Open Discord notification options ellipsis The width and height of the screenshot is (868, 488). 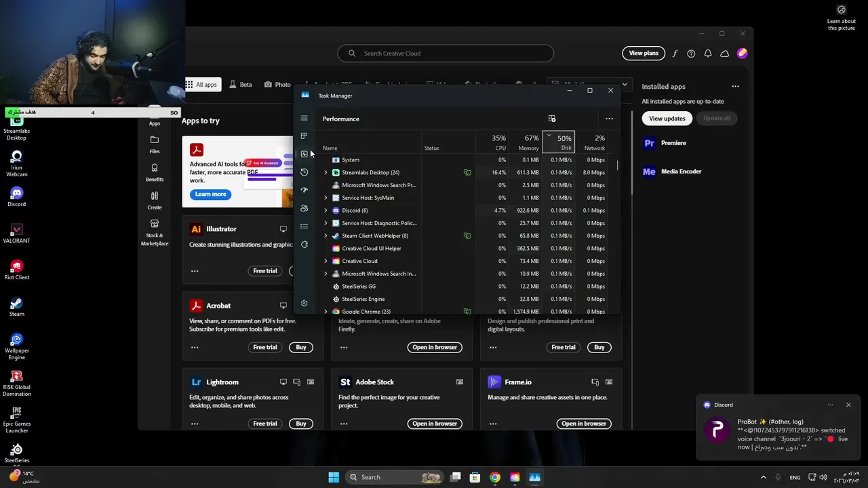pos(830,405)
